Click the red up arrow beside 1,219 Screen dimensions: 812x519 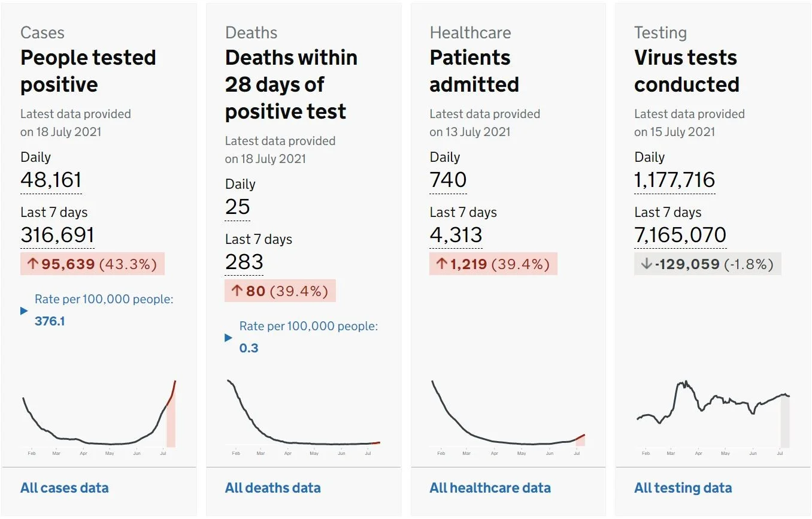tap(441, 264)
